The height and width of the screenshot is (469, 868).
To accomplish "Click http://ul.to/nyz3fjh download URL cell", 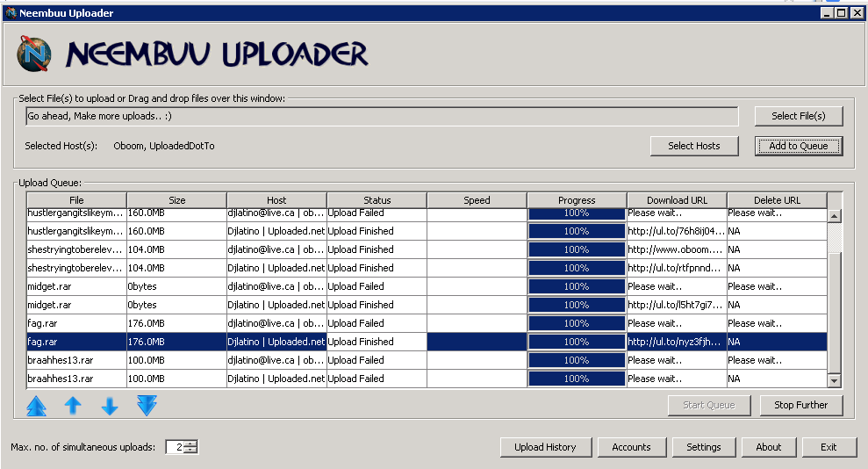I will coord(677,343).
